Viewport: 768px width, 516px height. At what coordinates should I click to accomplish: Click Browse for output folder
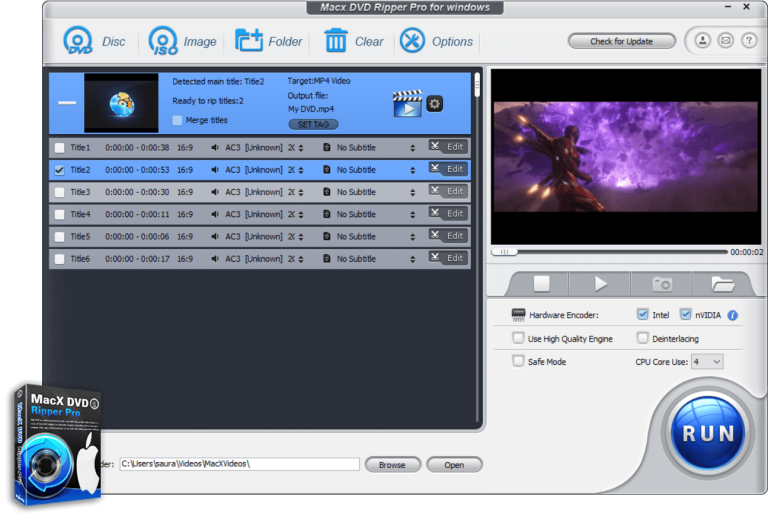click(x=392, y=465)
